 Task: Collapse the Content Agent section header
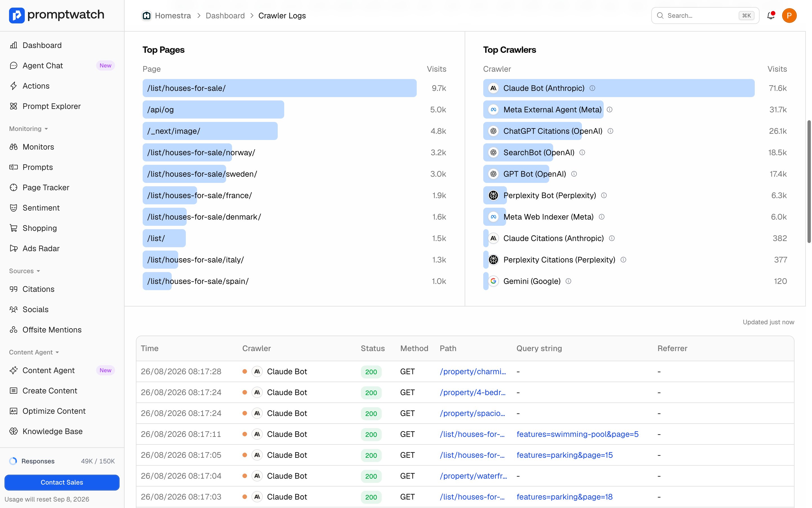[34, 352]
